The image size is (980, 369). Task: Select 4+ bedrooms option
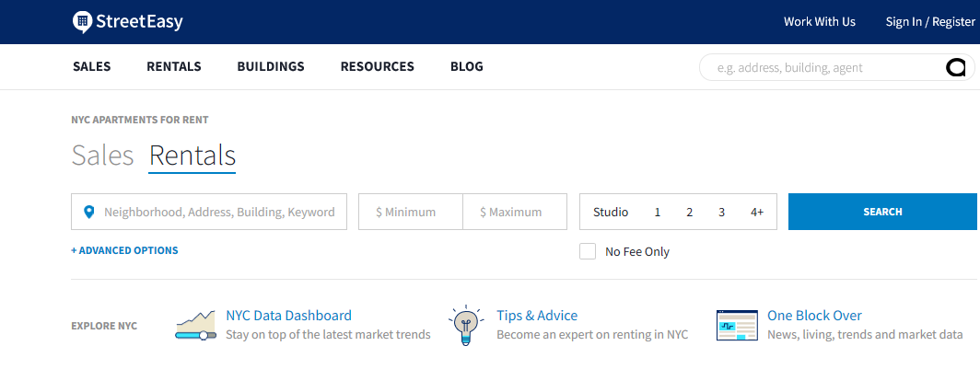(x=757, y=213)
